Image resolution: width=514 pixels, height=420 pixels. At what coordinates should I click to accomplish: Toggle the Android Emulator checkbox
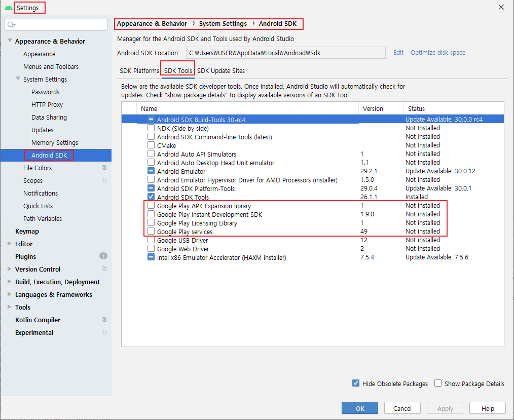point(151,171)
